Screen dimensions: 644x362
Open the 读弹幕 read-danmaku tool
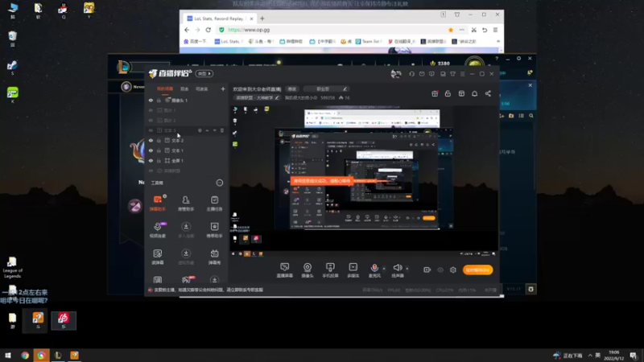(158, 256)
